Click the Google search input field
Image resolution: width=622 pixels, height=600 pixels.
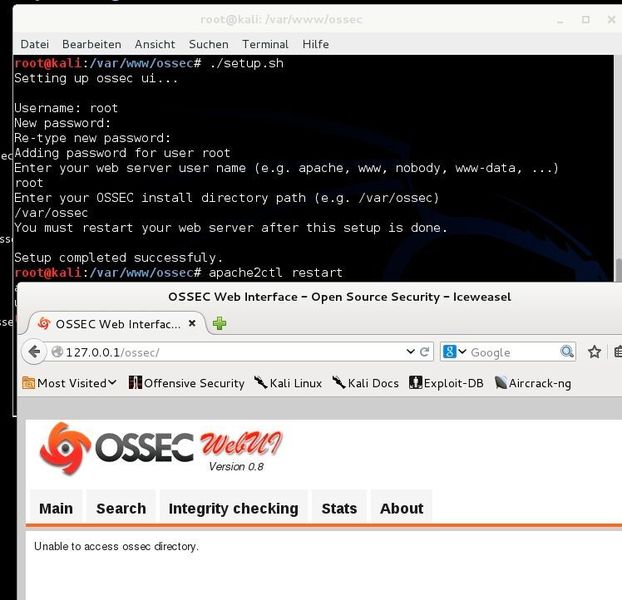[x=514, y=352]
